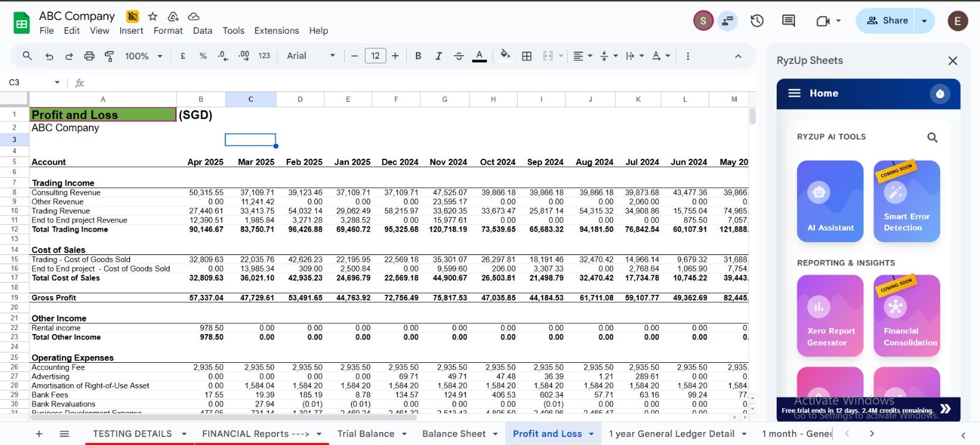Toggle strikethrough formatting
The width and height of the screenshot is (980, 445).
(459, 56)
